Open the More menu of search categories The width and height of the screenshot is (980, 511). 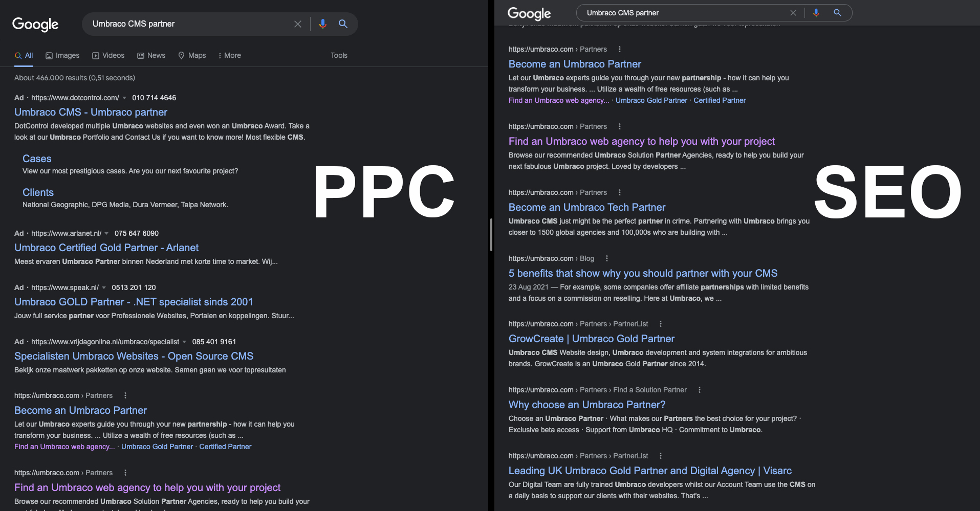coord(229,55)
